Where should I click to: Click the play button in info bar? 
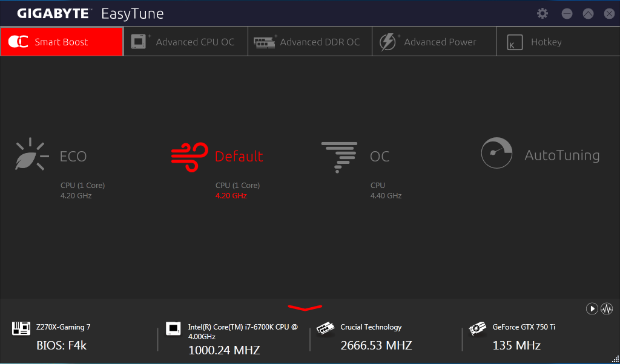592,308
